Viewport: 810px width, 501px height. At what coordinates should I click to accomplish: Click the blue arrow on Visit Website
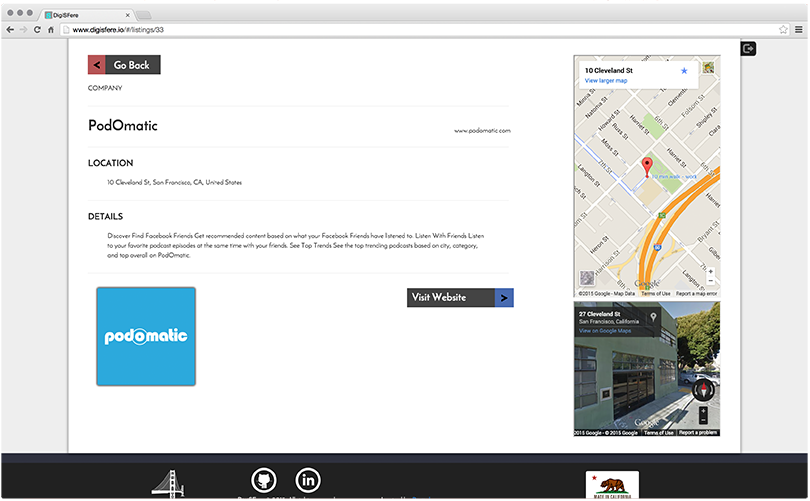[x=504, y=298]
